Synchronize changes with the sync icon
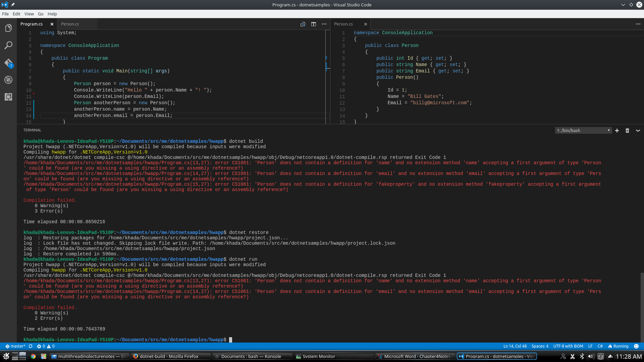644x362 pixels. click(x=31, y=346)
